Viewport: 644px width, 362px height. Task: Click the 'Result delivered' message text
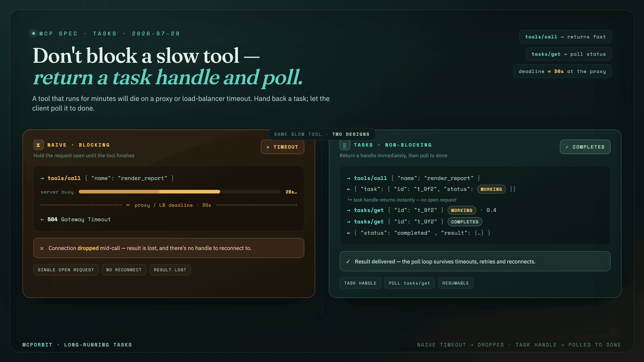pos(445,261)
